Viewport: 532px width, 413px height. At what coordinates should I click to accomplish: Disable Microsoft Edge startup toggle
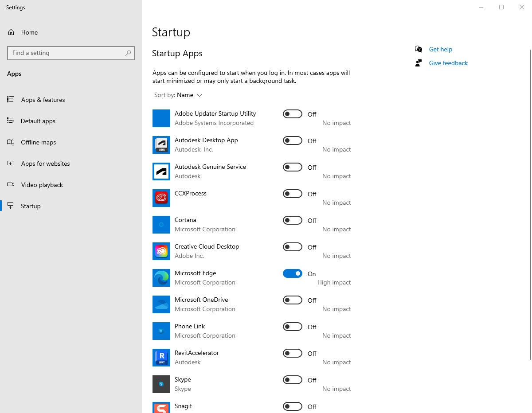click(x=293, y=273)
